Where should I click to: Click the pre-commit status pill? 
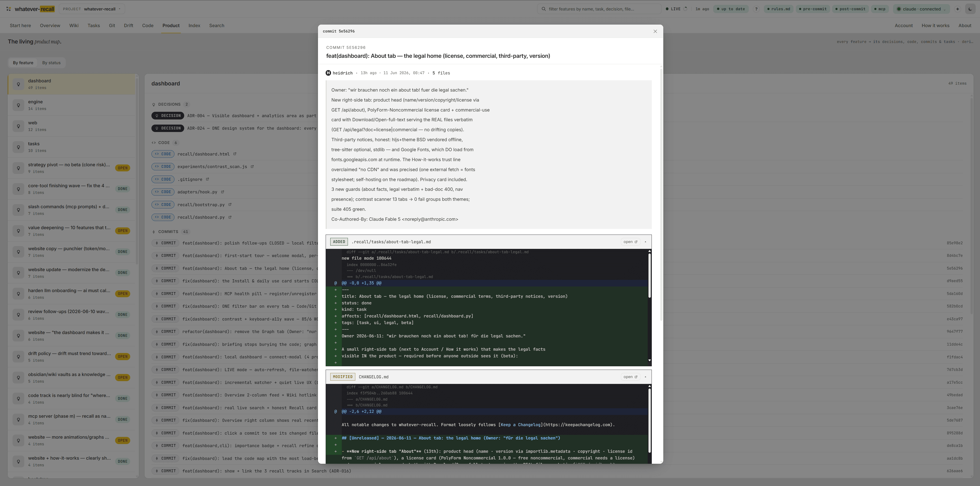point(813,9)
